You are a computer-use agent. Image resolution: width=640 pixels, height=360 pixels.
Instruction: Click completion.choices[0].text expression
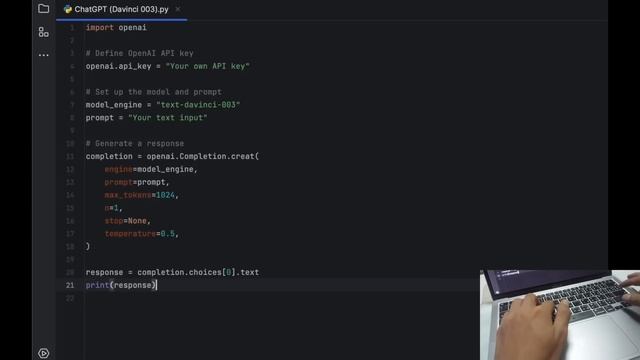tap(198, 272)
